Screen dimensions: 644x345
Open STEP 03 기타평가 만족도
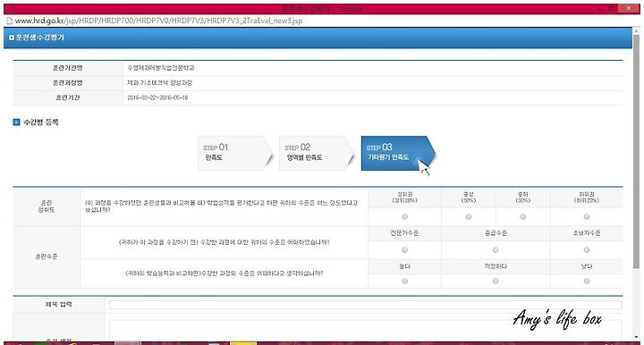point(398,153)
